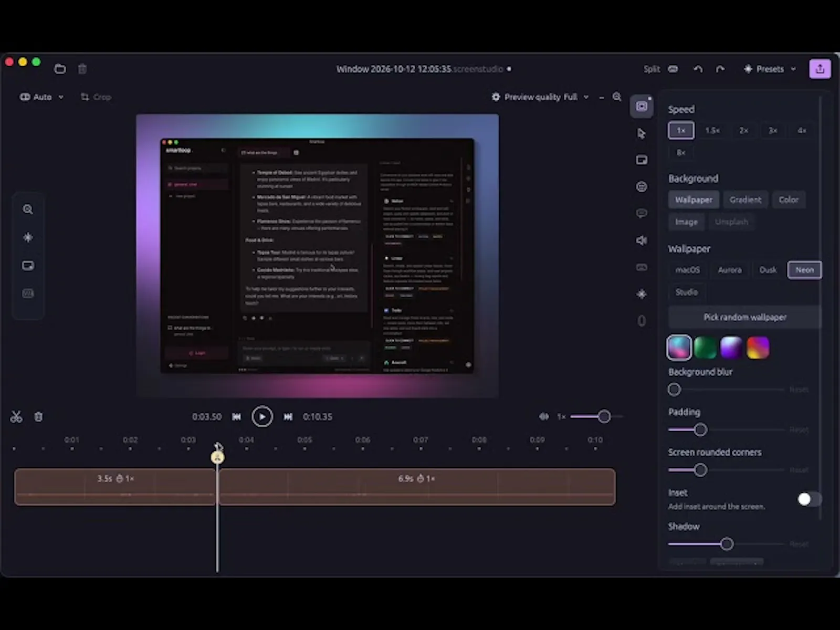Undo the last edit
Screen dimensions: 840x630
click(x=698, y=69)
